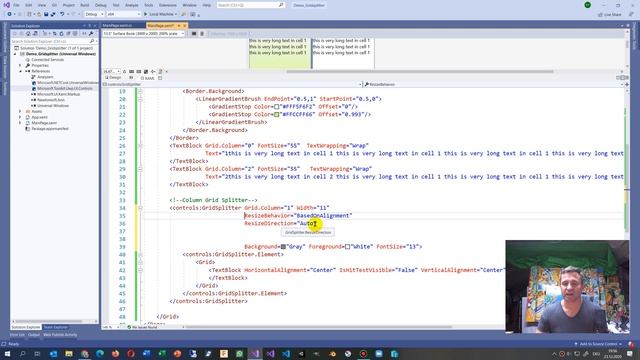Click the Undo toolbar icon
Image resolution: width=640 pixels, height=360 pixels.
pos(62,14)
